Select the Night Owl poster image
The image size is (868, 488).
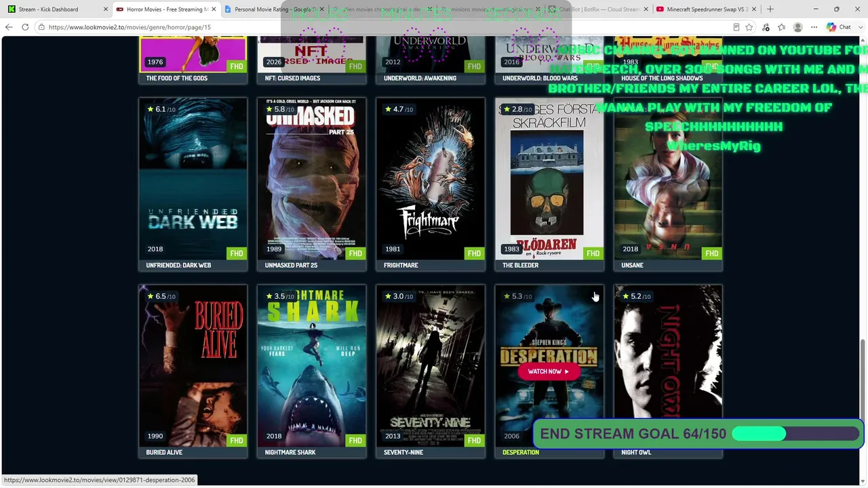pos(668,366)
